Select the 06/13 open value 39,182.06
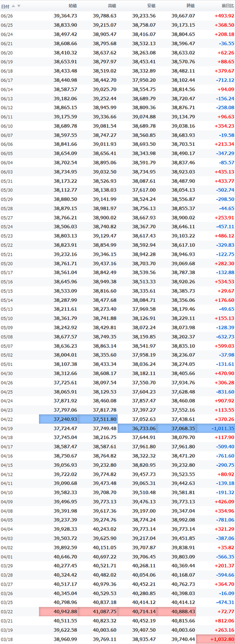The width and height of the screenshot is (235, 644). point(65,98)
